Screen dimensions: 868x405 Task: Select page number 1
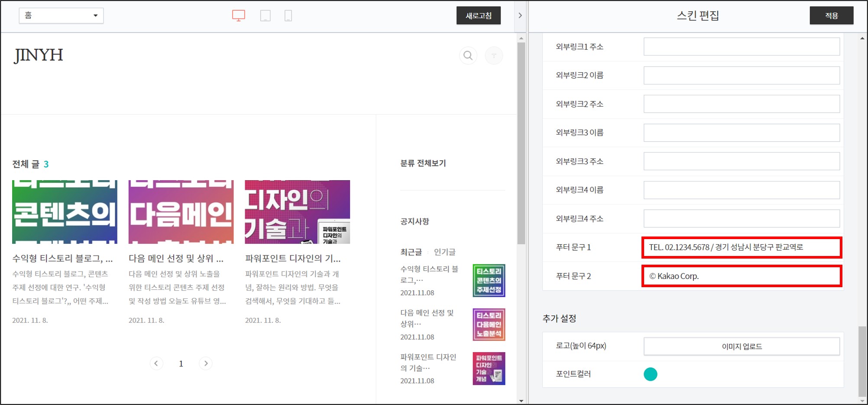pyautogui.click(x=181, y=364)
